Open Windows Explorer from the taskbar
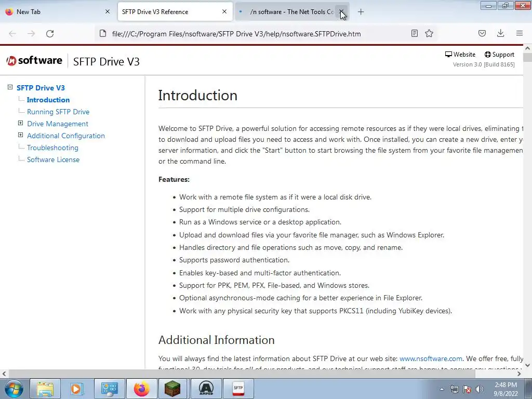The height and width of the screenshot is (399, 532). (45, 389)
